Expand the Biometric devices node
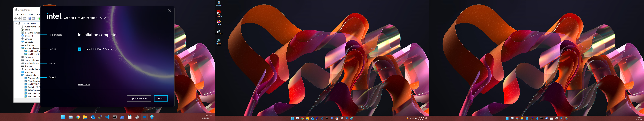This screenshot has width=644, height=121. [x=19, y=33]
